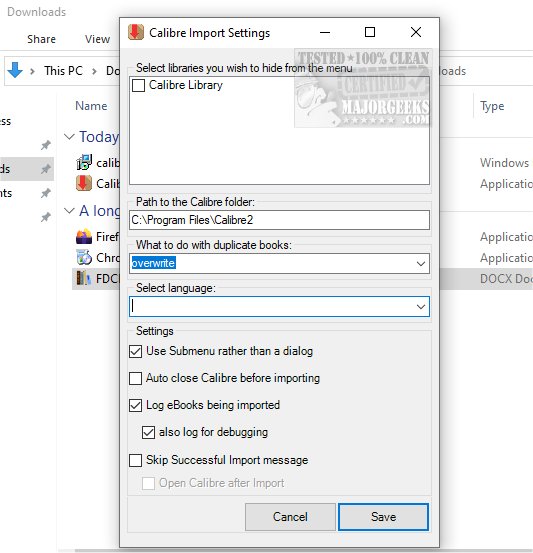Screen dimensions: 533x553
Task: Uncheck Use Submenu rather than a dialog
Action: 135,352
